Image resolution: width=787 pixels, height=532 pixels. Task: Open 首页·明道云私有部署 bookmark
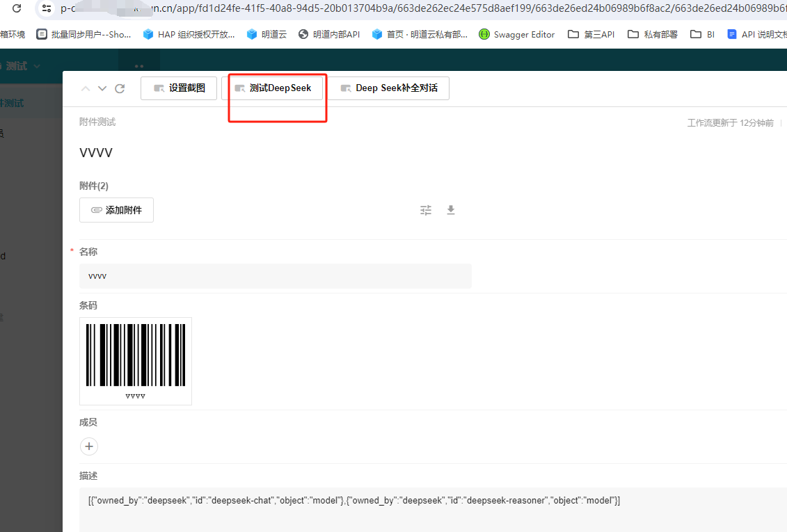tap(420, 34)
